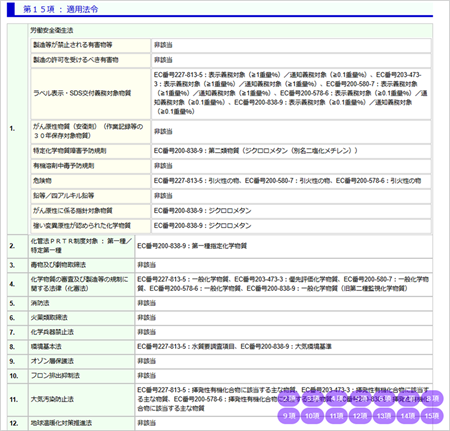Viewport: 450px width, 431px height.
Task: Select the 製造等が禁止される有害物等 label cell
Action: 91,45
